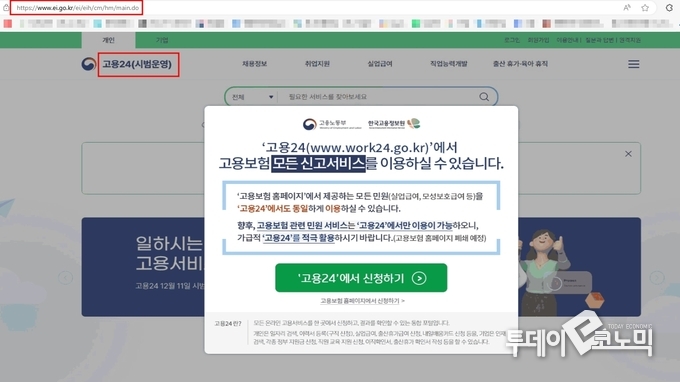Image resolution: width=680 pixels, height=382 pixels.
Task: Click the previous slide arrow on carousel
Action: click(65, 278)
